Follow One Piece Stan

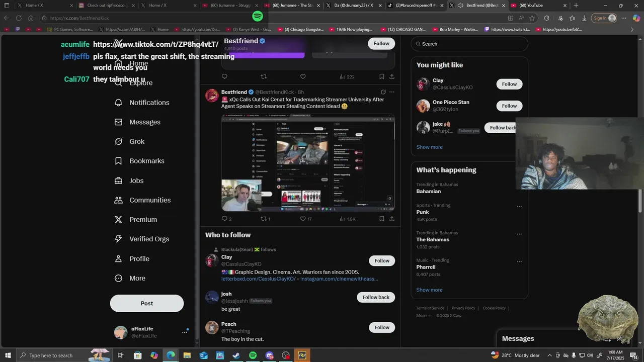click(x=509, y=106)
